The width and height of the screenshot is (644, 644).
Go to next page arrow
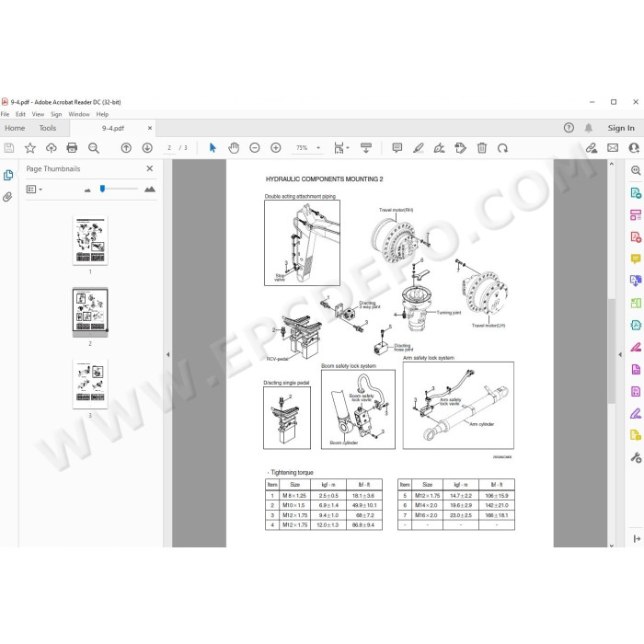[147, 148]
